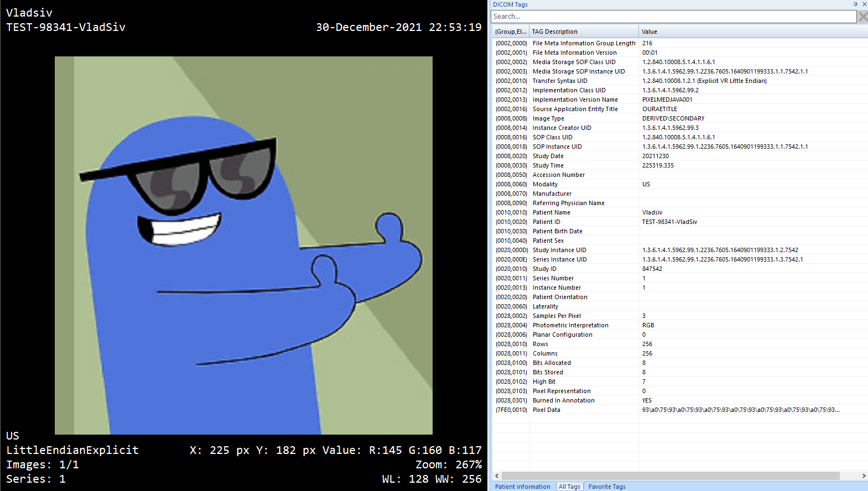Click the LittleEndianExplicit overlay text

[72, 450]
